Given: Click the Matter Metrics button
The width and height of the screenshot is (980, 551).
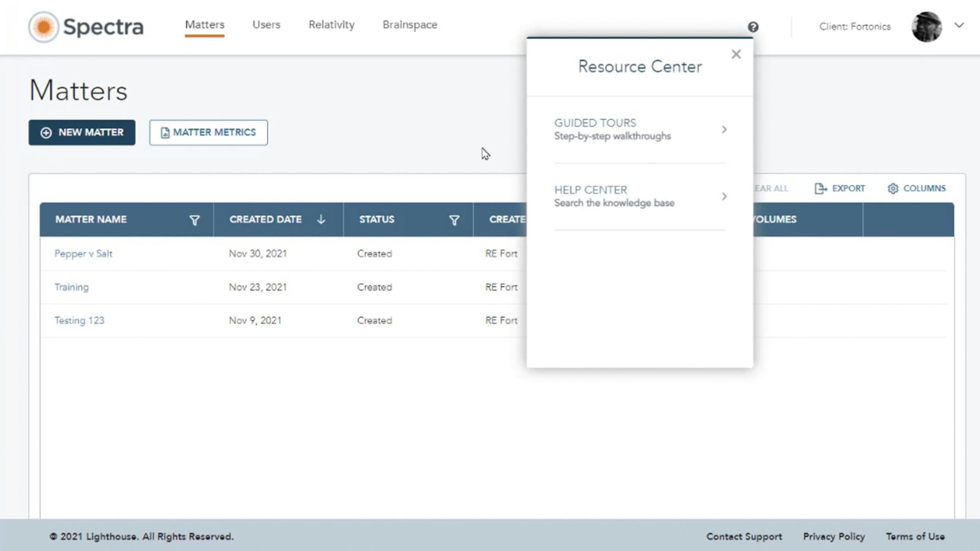Looking at the screenshot, I should [x=208, y=132].
